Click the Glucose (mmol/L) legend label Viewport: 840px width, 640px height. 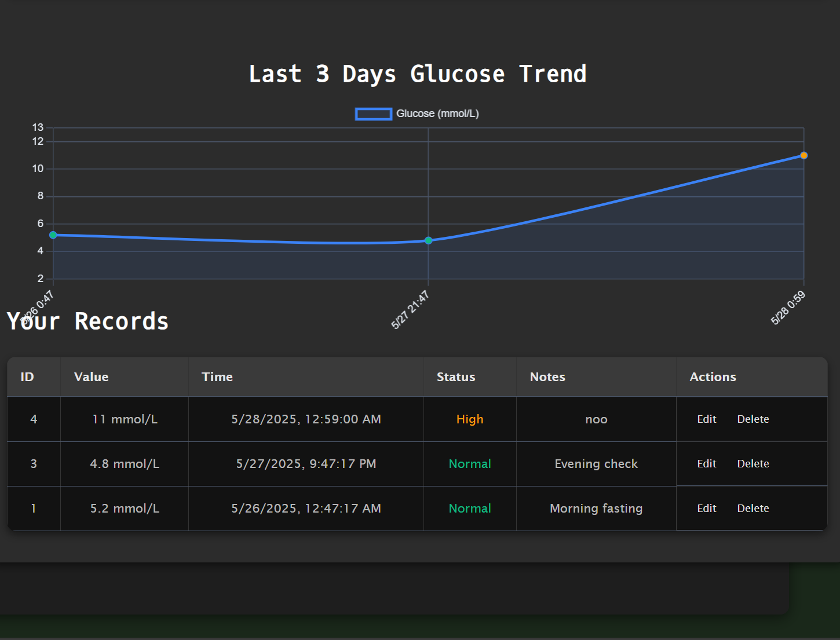[x=437, y=114]
